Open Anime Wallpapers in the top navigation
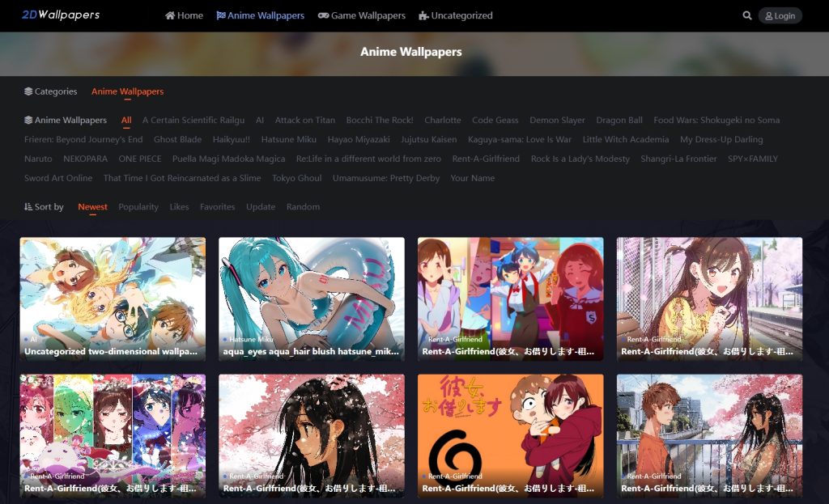Screen dimensions: 829x504 [x=260, y=15]
